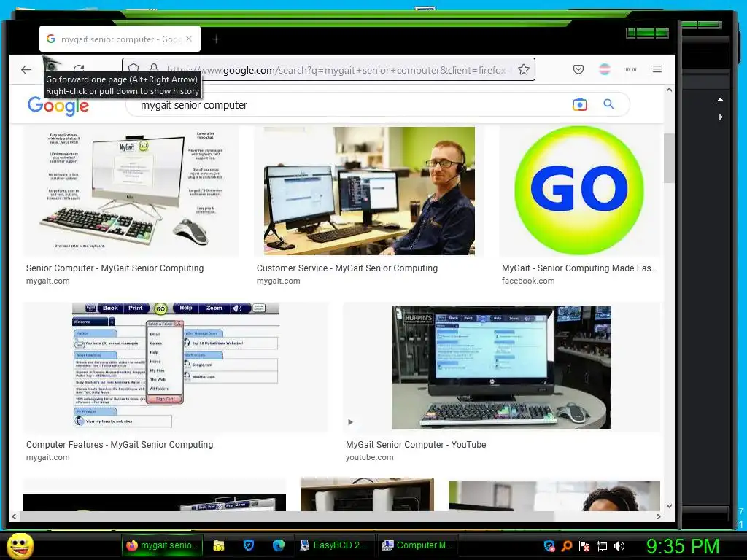
Task: Launch Microsoft Edge from the taskbar
Action: (278, 545)
